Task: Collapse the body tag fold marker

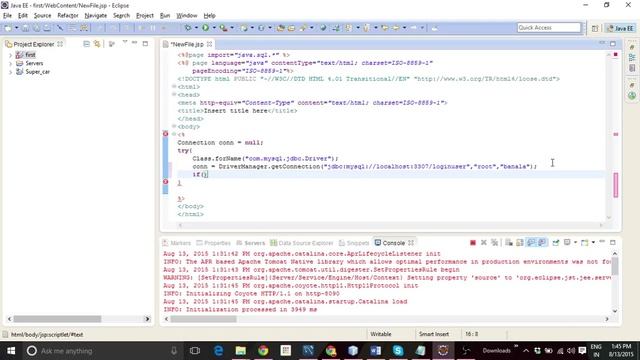Action: point(174,126)
